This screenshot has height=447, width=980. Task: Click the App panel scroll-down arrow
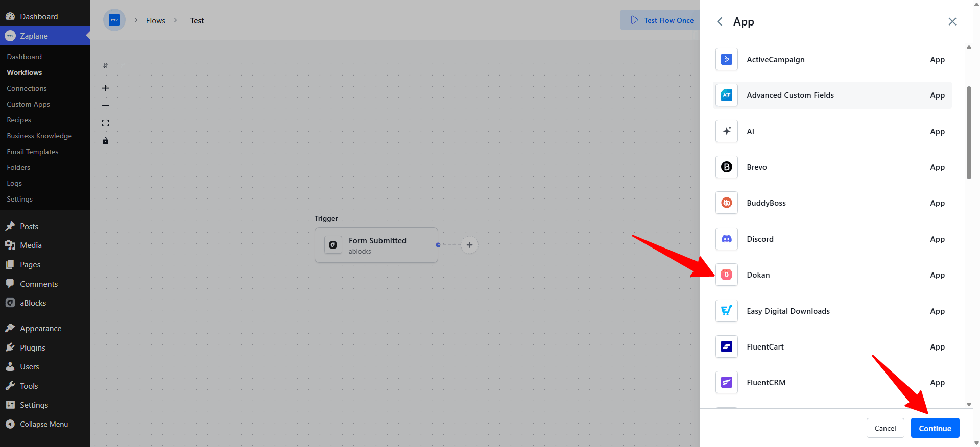(x=969, y=404)
